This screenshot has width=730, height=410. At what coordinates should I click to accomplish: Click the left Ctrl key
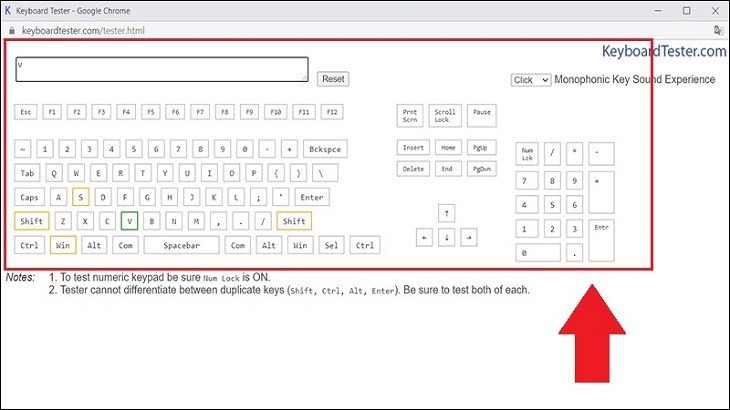29,245
